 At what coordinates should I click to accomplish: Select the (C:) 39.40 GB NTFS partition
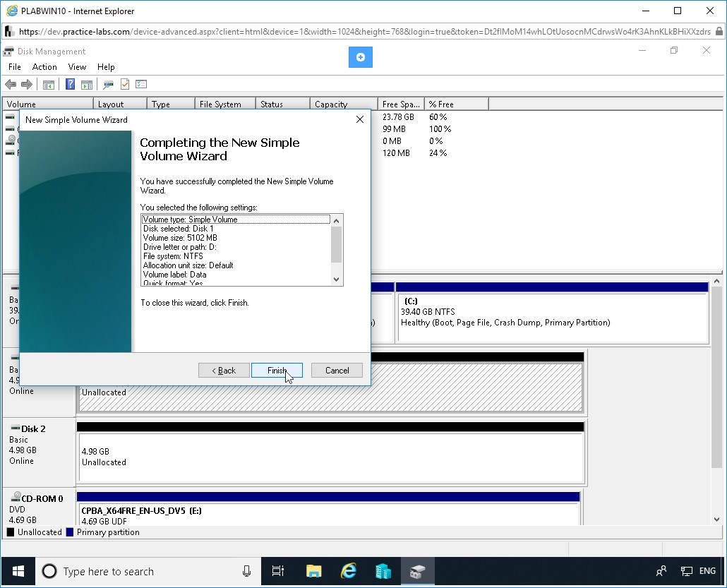tap(552, 312)
